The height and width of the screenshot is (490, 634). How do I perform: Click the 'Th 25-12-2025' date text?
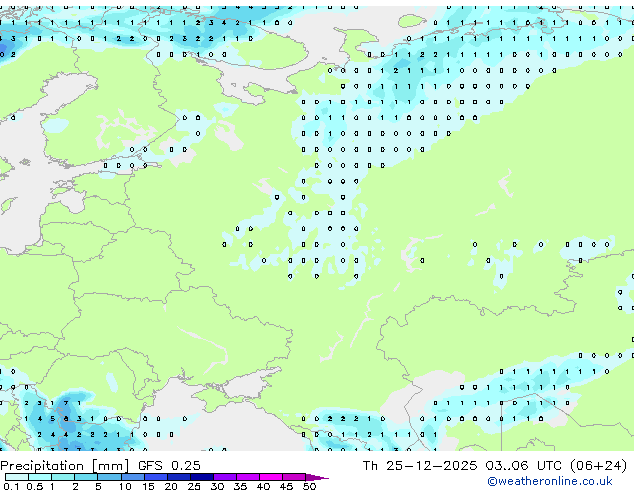(420, 466)
